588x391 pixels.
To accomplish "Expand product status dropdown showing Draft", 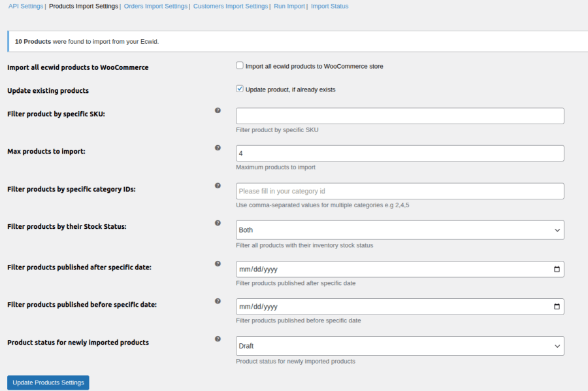I will (400, 346).
